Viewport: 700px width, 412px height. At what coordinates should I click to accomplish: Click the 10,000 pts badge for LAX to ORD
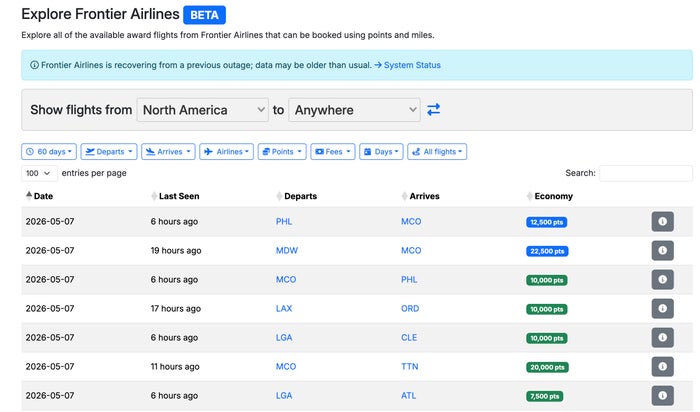coord(547,309)
